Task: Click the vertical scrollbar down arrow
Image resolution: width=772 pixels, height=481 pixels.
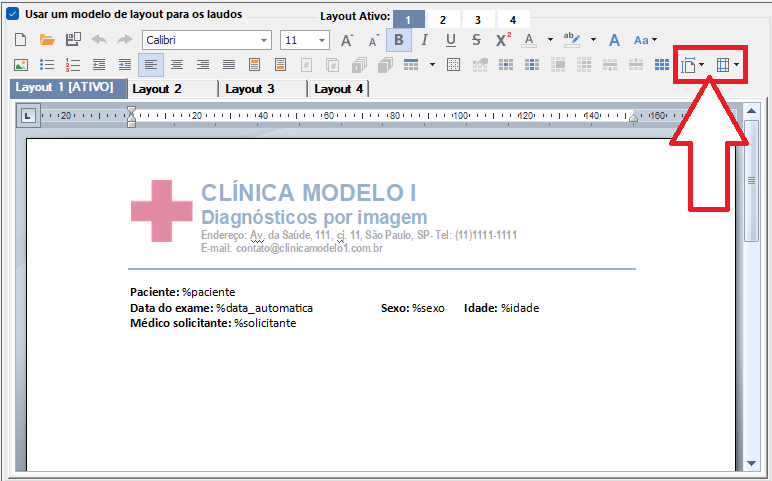Action: pos(752,463)
